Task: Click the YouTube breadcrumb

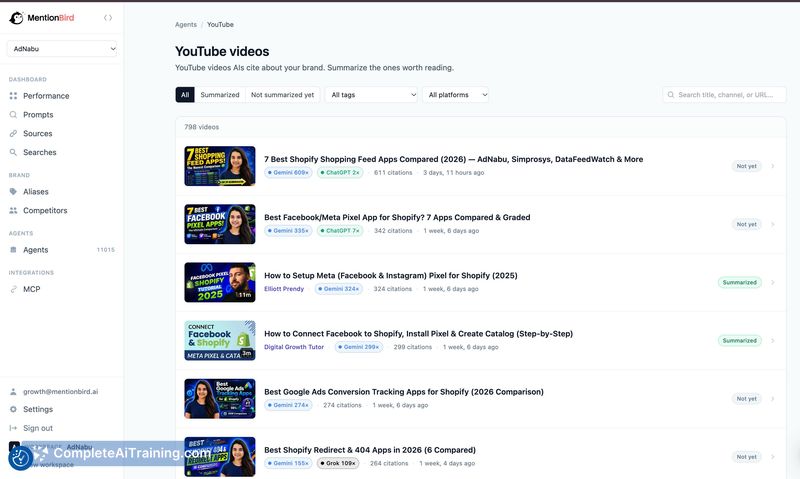Action: pyautogui.click(x=220, y=24)
